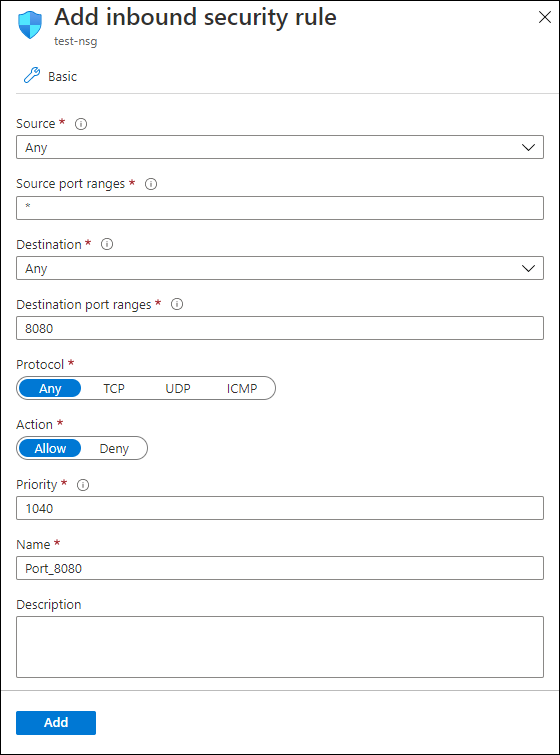Viewport: 560px width, 755px height.
Task: Click the Add button
Action: pyautogui.click(x=56, y=723)
